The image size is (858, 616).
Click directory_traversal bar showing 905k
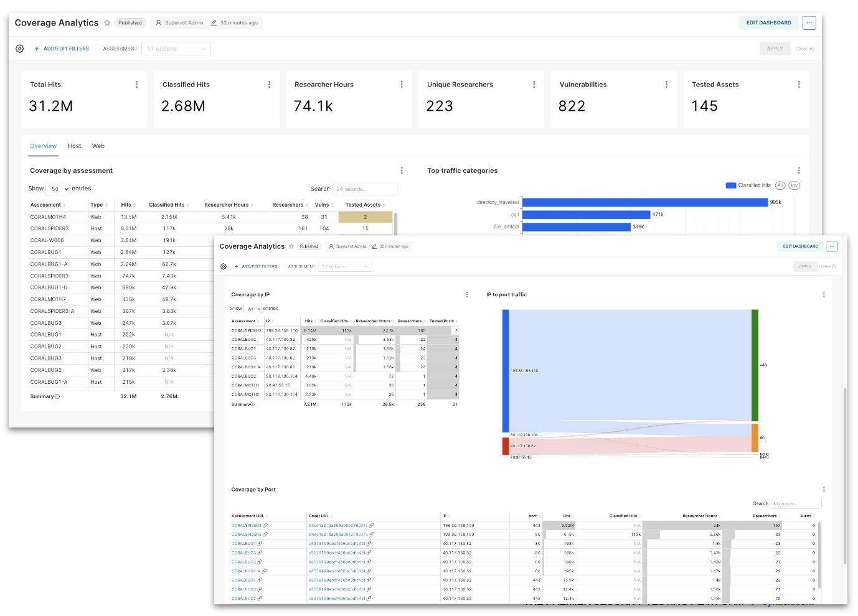pos(645,202)
